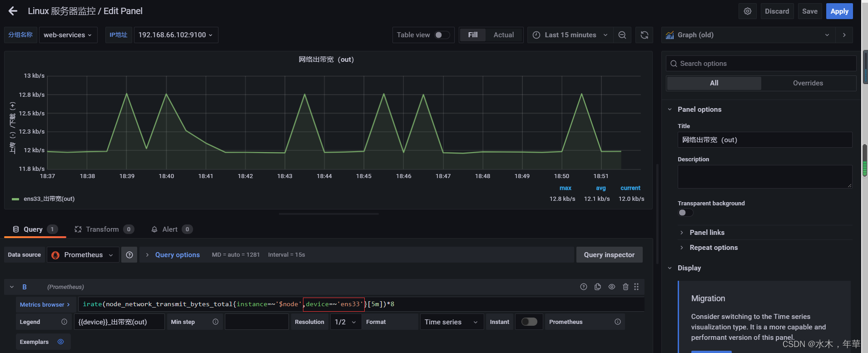
Task: Duplicate query B with the copy icon
Action: click(598, 287)
